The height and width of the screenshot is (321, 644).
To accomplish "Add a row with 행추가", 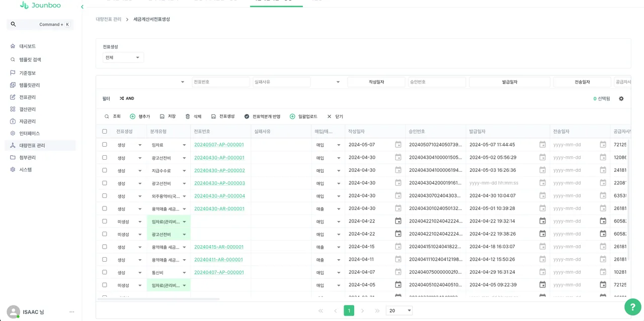I will tap(140, 117).
